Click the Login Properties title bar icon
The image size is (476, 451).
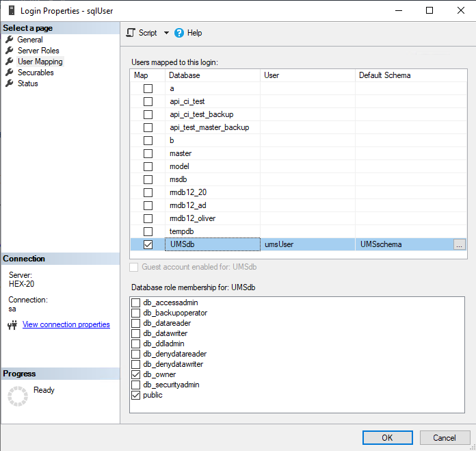click(x=10, y=11)
